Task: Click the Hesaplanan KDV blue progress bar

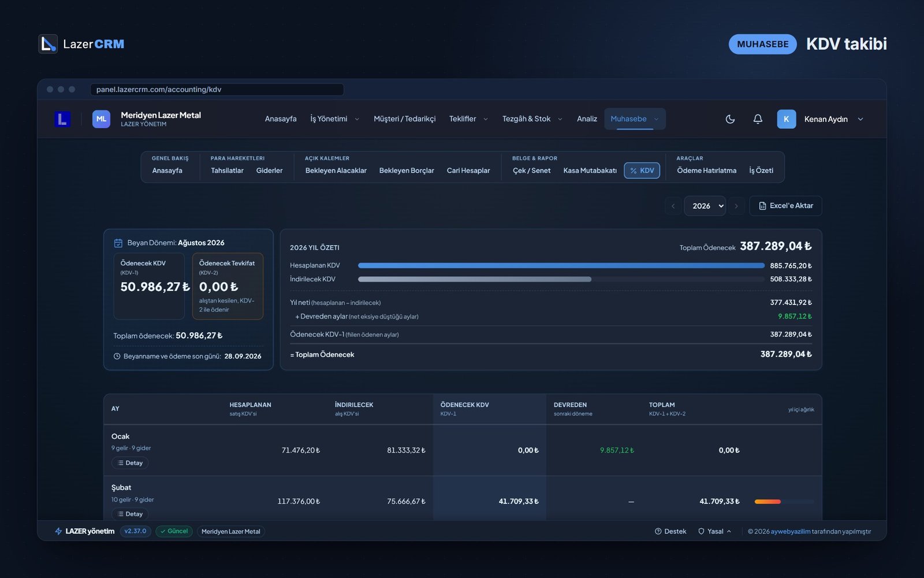Action: (561, 266)
